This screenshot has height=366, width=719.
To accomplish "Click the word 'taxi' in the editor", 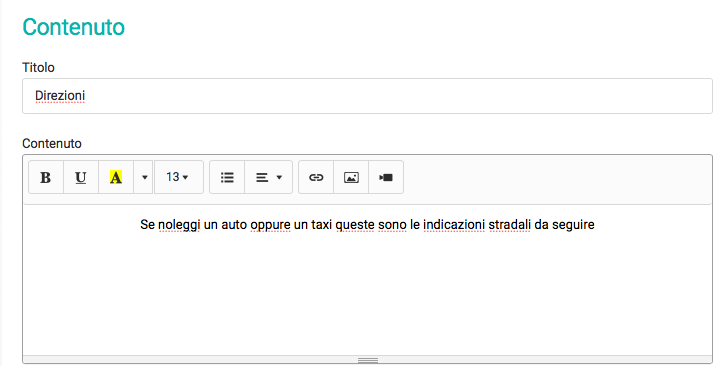I will tap(321, 225).
